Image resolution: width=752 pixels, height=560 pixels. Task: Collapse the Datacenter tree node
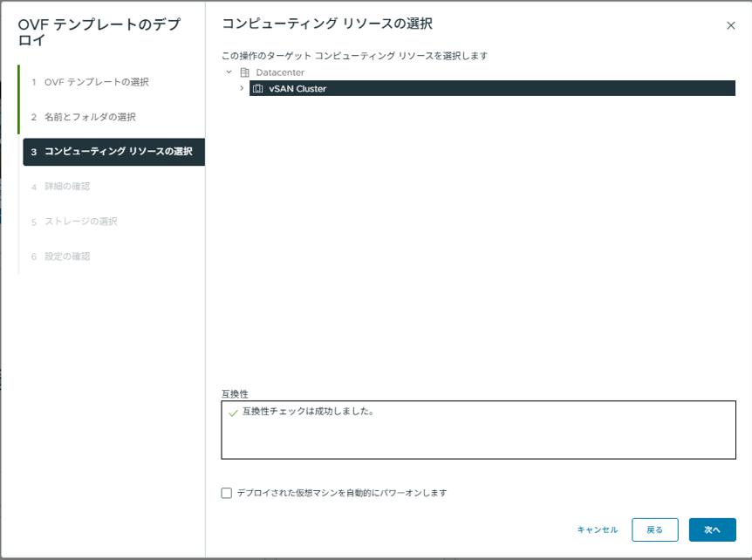pos(229,72)
